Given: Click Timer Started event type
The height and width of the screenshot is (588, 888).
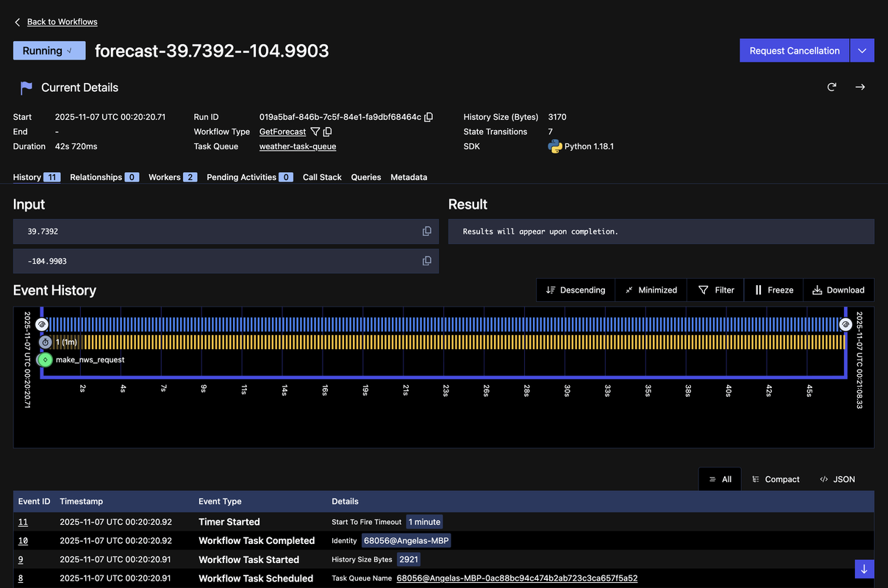Looking at the screenshot, I should pos(229,522).
